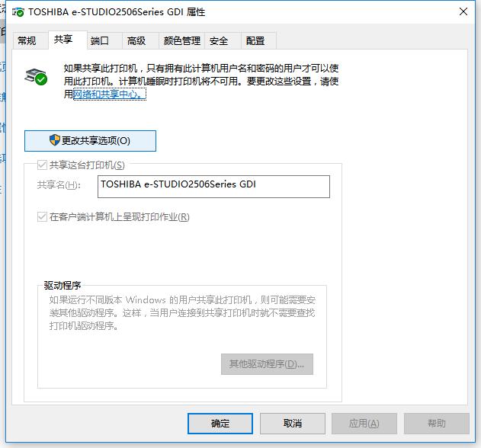Viewport: 481px width, 448px height.
Task: Click the 如果运行不同版本 Windows driver description text
Action: tap(182, 313)
